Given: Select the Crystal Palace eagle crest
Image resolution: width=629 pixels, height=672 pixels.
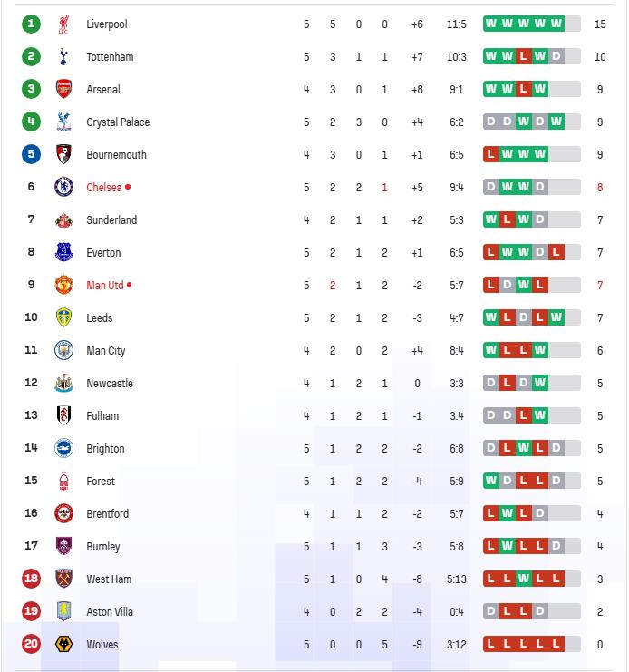Looking at the screenshot, I should coord(63,122).
